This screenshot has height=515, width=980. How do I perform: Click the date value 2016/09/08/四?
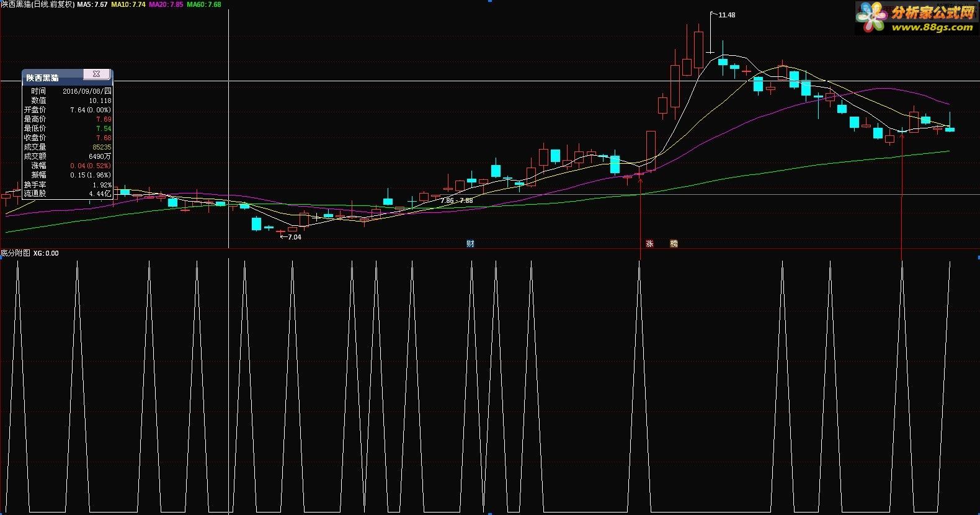click(x=87, y=91)
